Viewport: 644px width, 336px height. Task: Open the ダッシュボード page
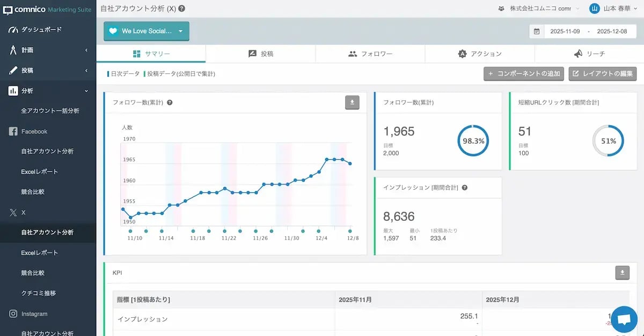(41, 29)
